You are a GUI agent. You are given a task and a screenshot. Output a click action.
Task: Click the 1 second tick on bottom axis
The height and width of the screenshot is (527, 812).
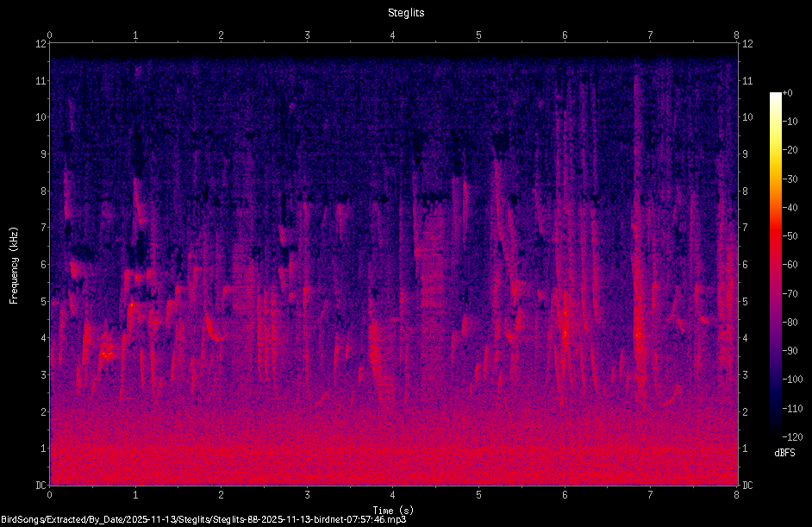tap(135, 495)
